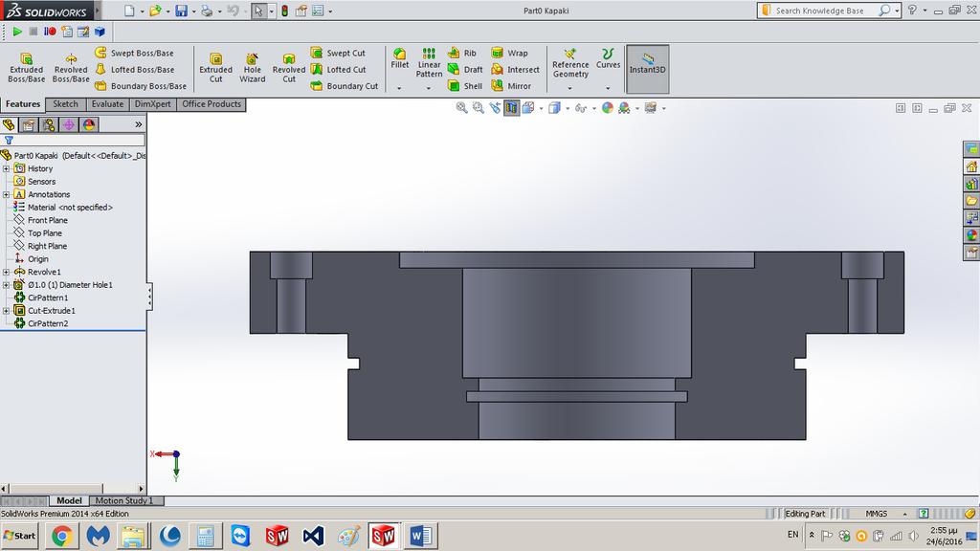Image resolution: width=980 pixels, height=551 pixels.
Task: Open display style dropdown in view toolbar
Action: click(x=568, y=108)
